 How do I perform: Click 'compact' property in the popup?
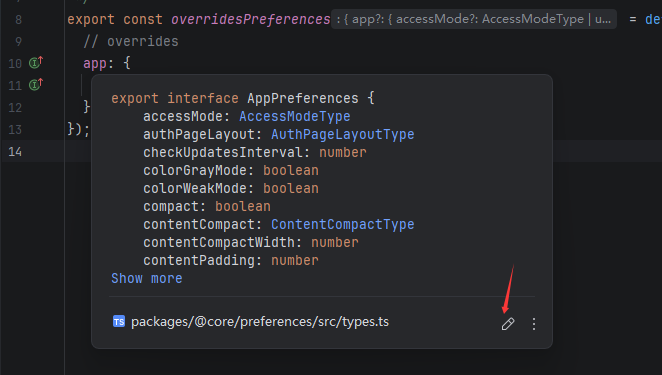tap(171, 207)
